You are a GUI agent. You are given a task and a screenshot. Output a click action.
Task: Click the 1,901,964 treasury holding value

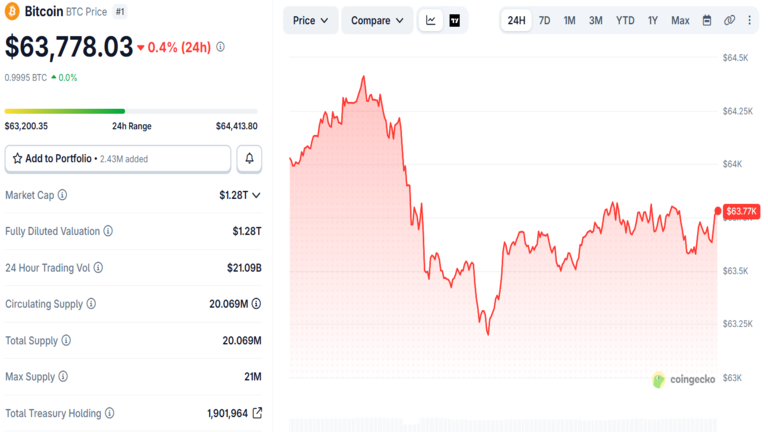227,413
